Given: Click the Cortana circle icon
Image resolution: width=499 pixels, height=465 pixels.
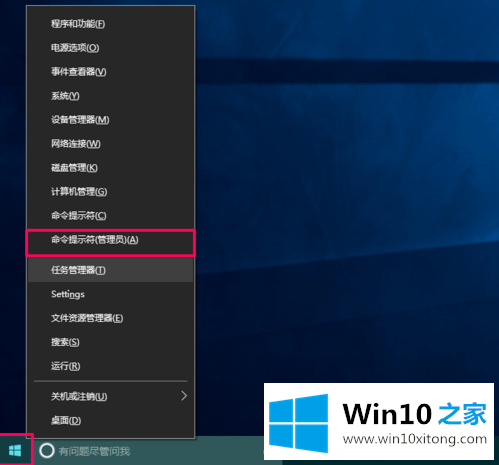Looking at the screenshot, I should coord(47,451).
